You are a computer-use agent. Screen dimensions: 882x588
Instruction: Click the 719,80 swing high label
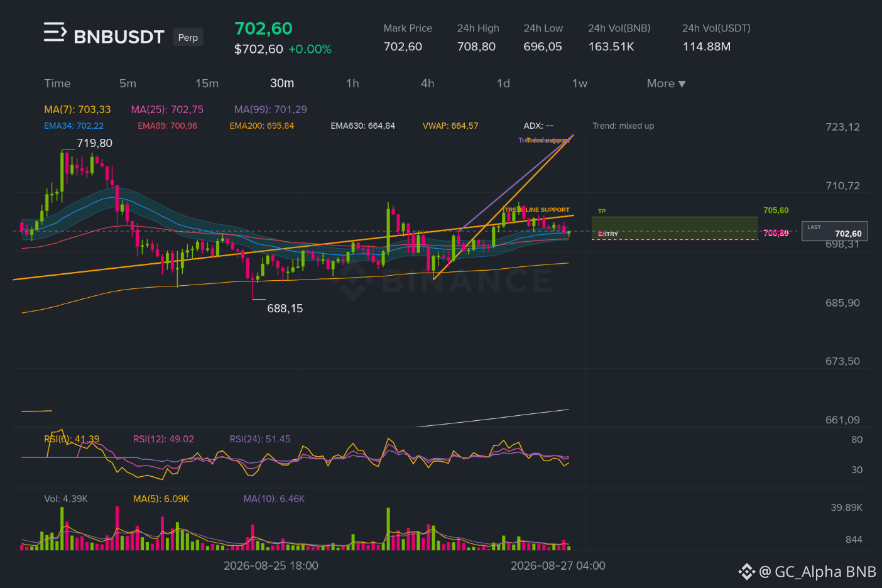pos(95,143)
